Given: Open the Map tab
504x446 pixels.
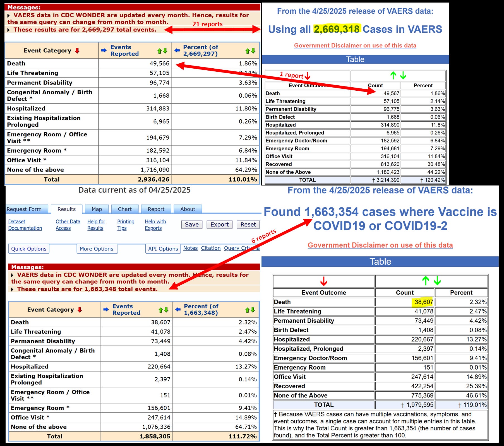Looking at the screenshot, I should click(97, 209).
